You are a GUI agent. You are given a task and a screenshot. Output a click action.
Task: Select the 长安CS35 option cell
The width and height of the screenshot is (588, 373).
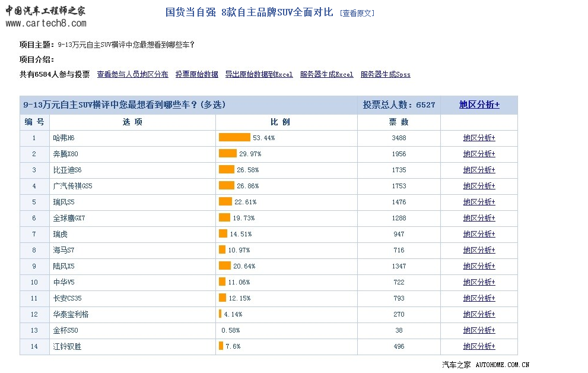[x=132, y=298]
